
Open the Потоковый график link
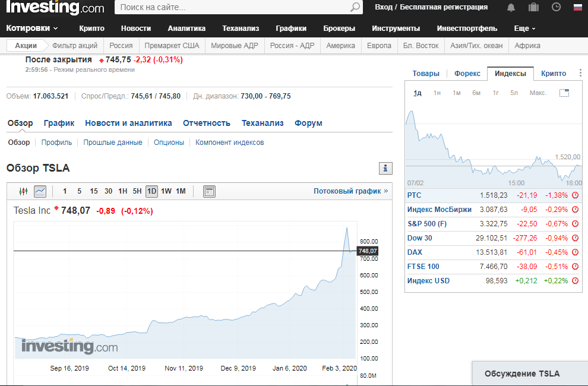tap(350, 191)
